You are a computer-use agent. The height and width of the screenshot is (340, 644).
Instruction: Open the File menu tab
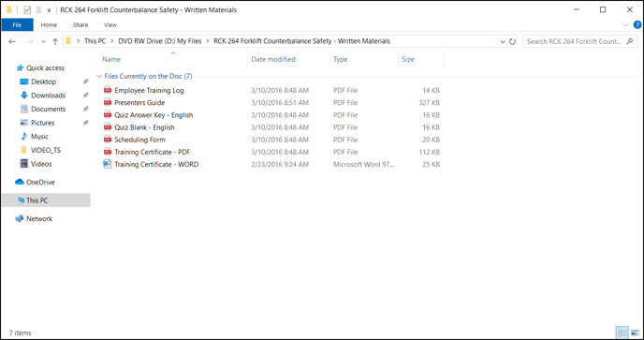tap(17, 25)
